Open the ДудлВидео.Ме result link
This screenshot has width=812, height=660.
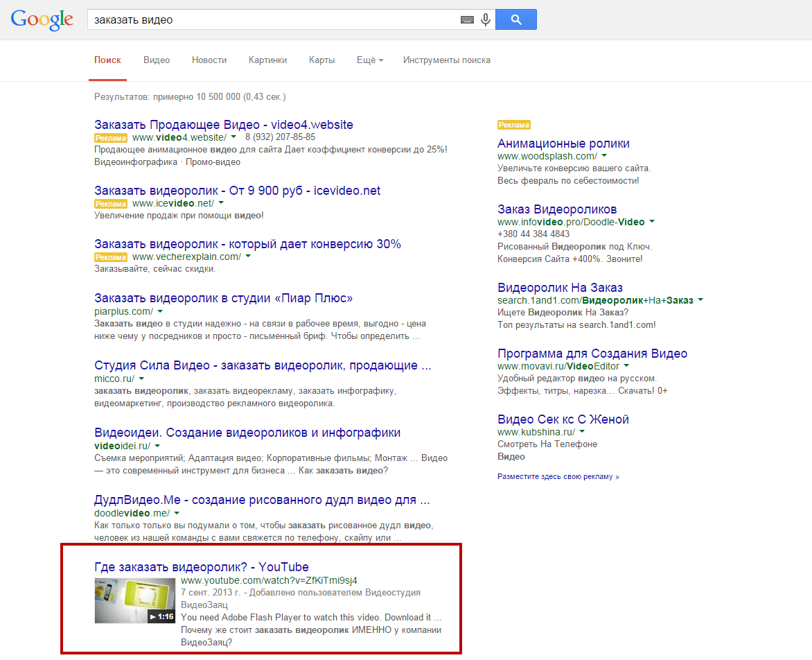tap(262, 500)
